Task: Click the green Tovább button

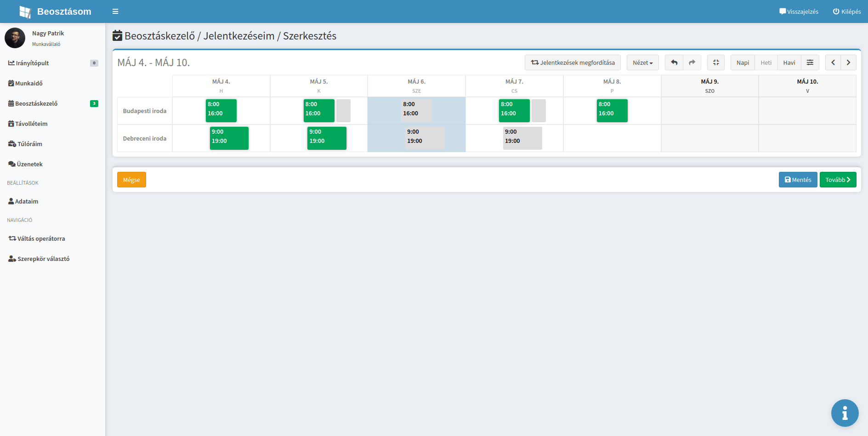Action: pyautogui.click(x=838, y=180)
